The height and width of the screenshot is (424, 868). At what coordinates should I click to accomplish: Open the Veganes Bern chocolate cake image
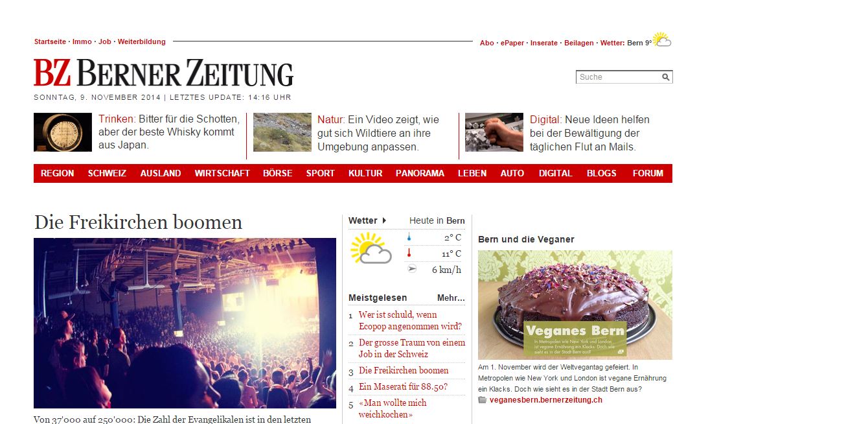575,305
